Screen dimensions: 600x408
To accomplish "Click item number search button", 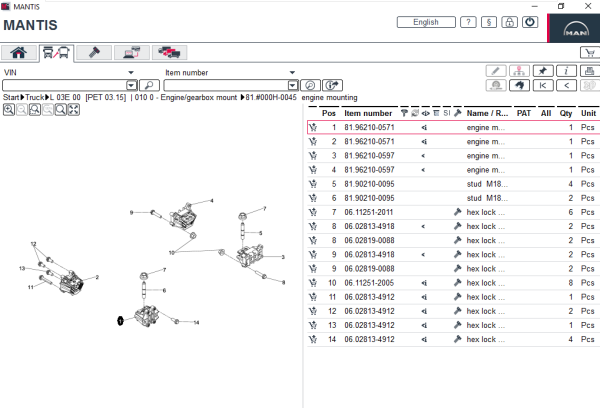I will point(310,85).
